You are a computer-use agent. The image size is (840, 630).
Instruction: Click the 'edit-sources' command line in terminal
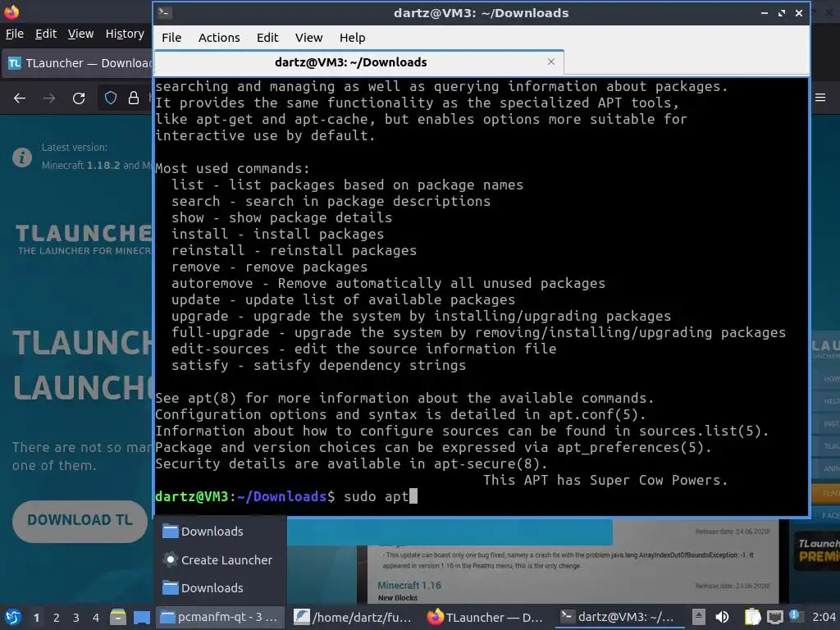pos(363,349)
